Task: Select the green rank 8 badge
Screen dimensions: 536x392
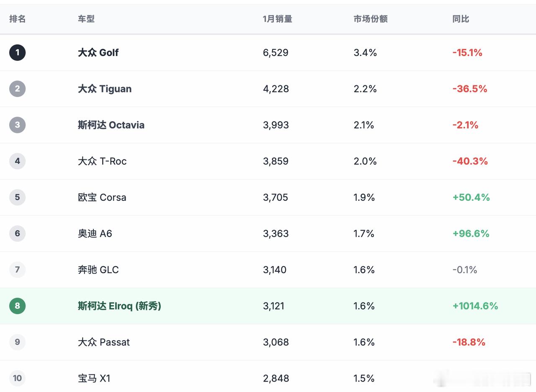Action: pos(17,306)
